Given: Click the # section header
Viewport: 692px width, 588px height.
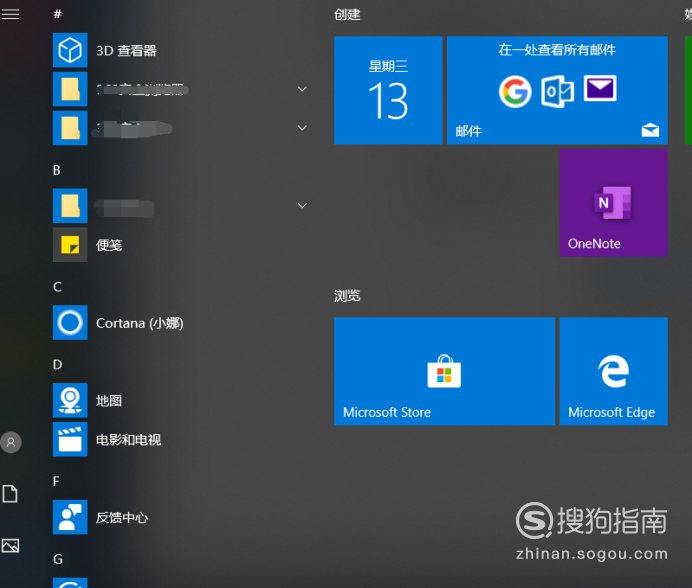Looking at the screenshot, I should [57, 14].
